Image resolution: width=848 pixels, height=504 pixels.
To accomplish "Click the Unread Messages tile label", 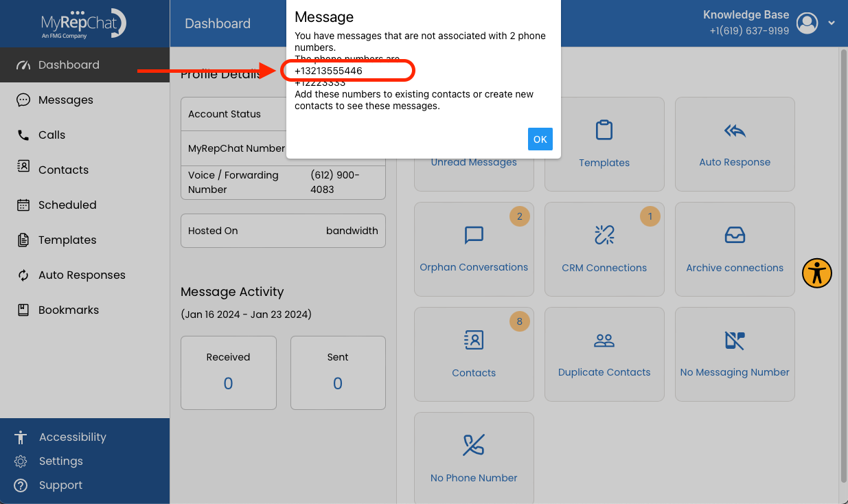I will pyautogui.click(x=474, y=162).
